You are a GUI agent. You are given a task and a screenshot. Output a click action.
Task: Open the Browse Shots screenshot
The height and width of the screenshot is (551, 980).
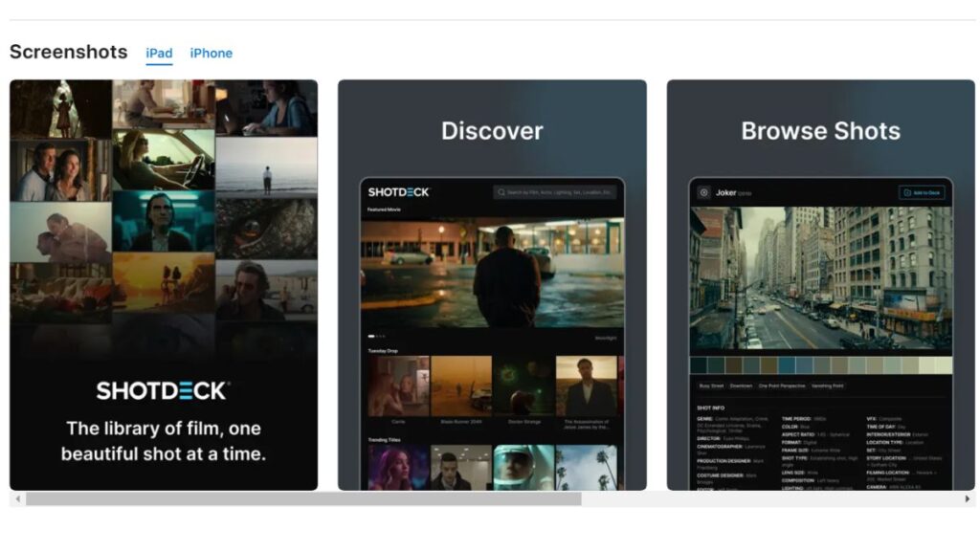click(x=820, y=285)
